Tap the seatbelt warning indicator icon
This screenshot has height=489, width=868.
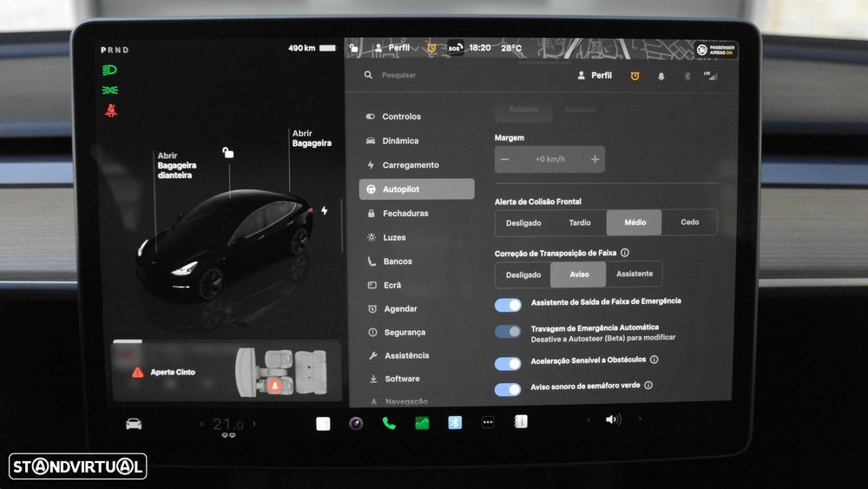[111, 110]
